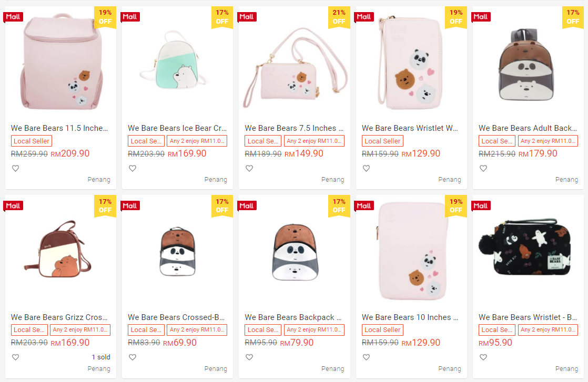Open We Bare Bears 7.5 Inches title link
The image size is (588, 382).
pos(294,128)
